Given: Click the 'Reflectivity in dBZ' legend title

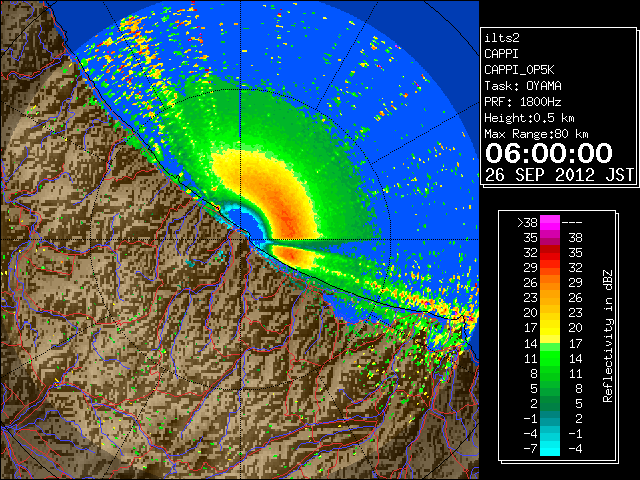Looking at the screenshot, I should [608, 336].
